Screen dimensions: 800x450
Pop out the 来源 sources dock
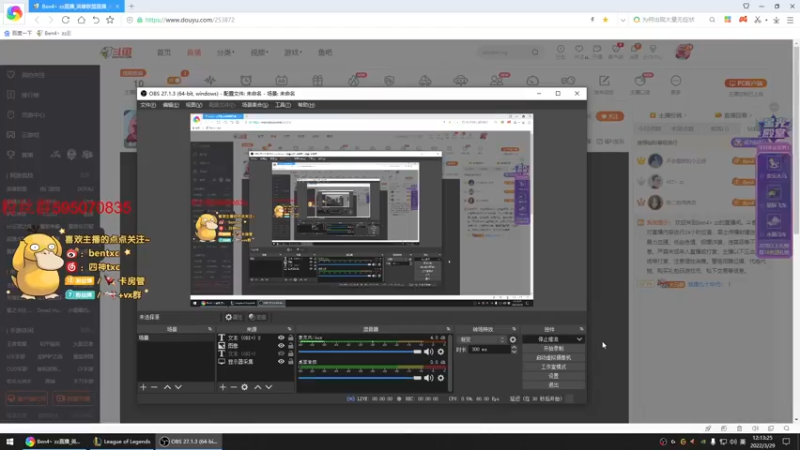tap(289, 329)
